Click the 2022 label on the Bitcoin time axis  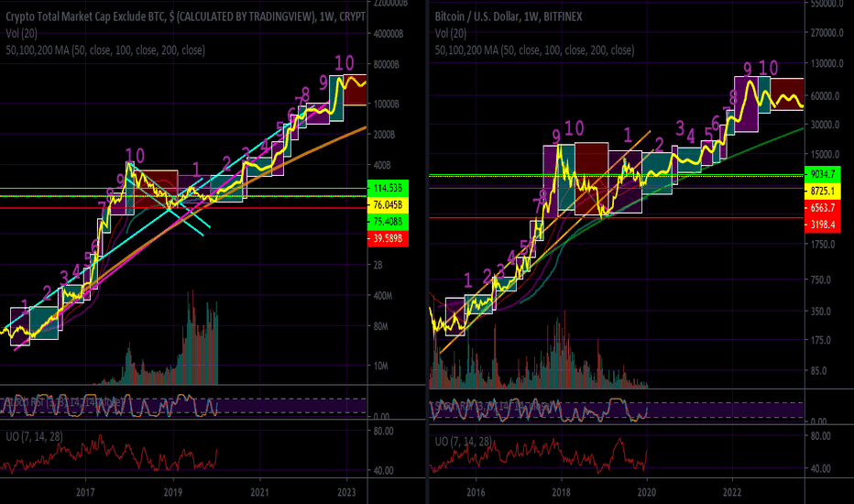pos(732,493)
